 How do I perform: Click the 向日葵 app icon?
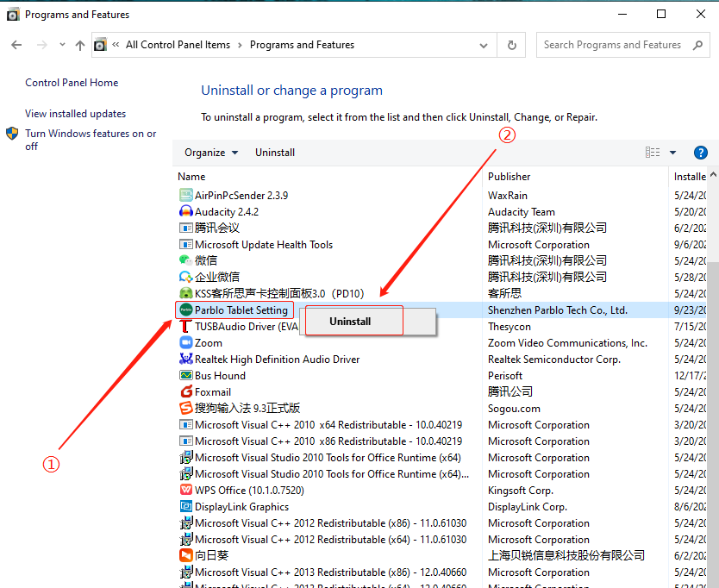(x=185, y=555)
